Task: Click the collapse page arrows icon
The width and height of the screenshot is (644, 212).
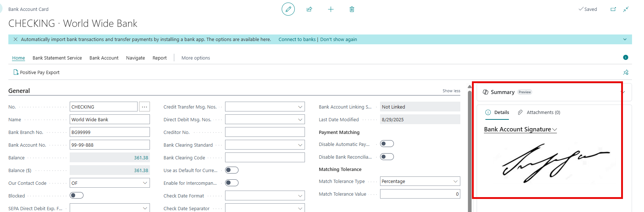Action: (626, 9)
